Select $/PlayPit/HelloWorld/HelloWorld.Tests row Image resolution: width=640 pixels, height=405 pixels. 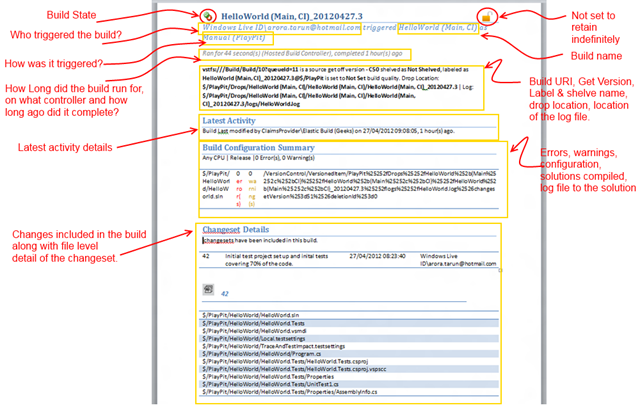click(349, 323)
